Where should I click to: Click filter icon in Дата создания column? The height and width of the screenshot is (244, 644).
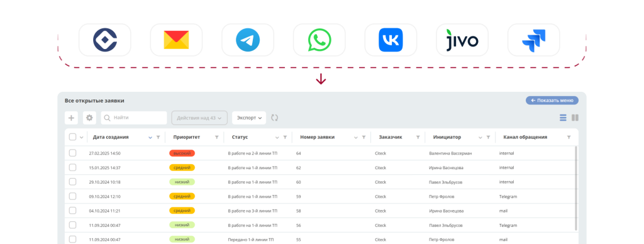click(158, 137)
